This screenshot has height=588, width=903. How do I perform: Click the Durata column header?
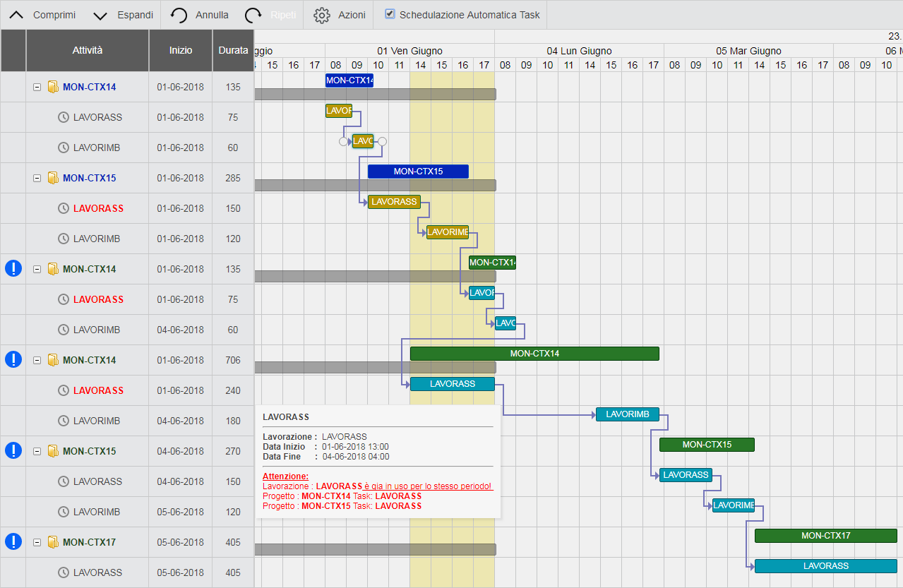click(233, 50)
